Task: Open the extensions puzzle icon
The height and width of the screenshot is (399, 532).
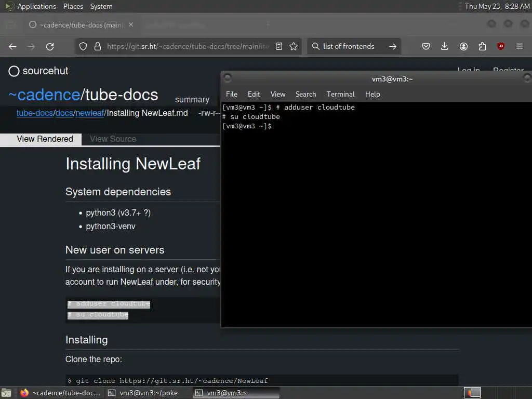Action: tap(482, 46)
